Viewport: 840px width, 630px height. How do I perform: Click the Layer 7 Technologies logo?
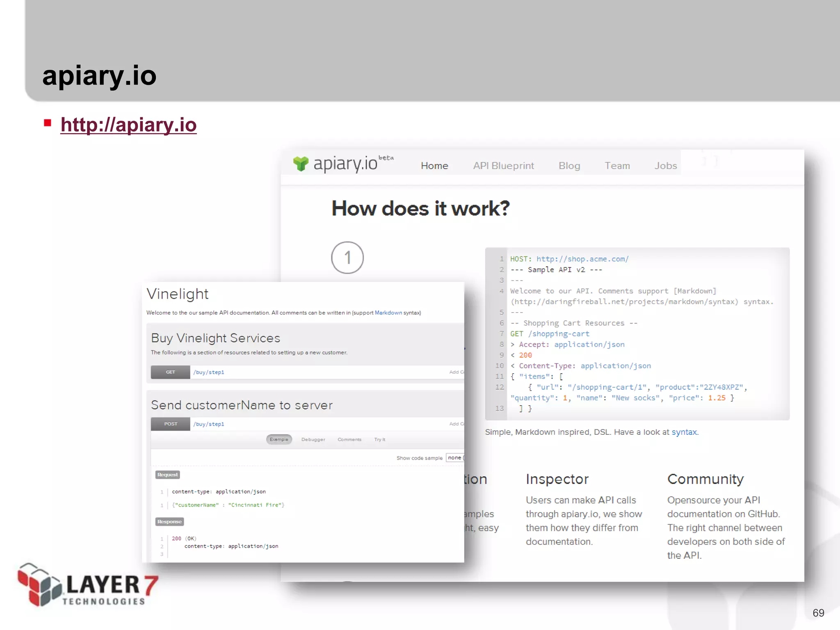coord(87,585)
